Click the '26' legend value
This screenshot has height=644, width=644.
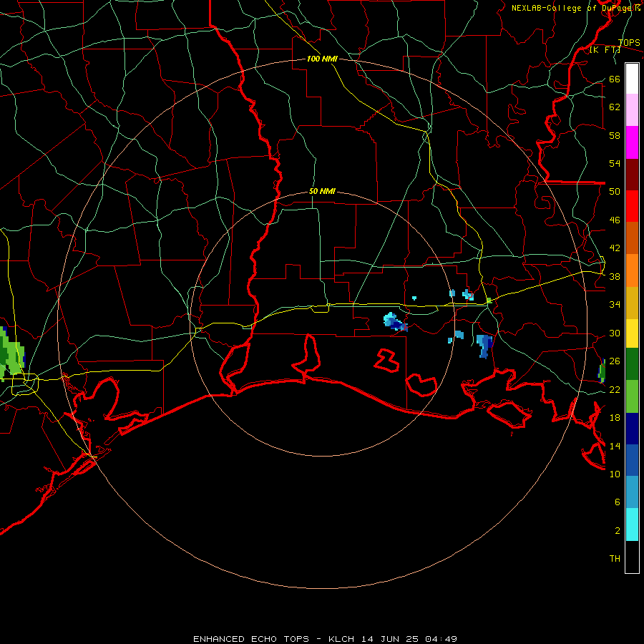click(615, 361)
